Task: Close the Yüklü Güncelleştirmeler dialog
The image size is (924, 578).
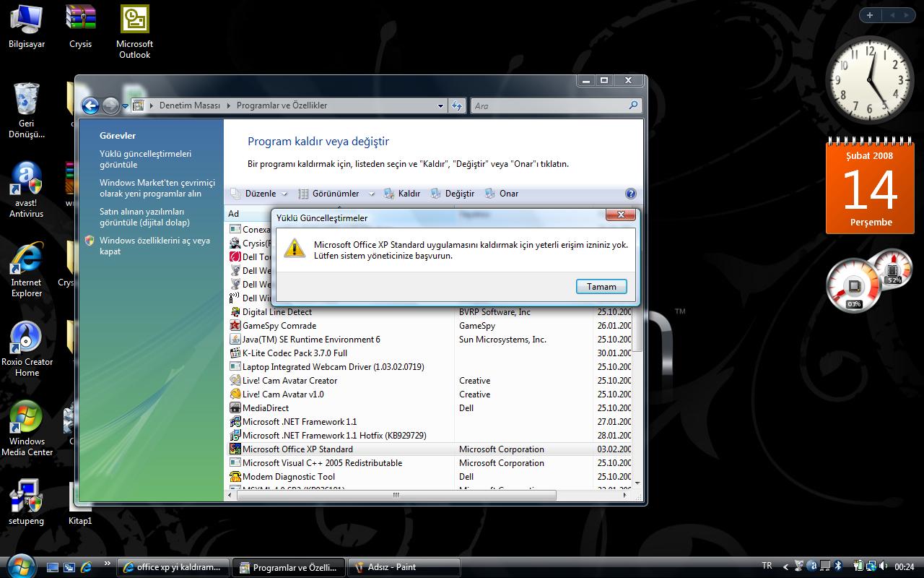Action: [621, 215]
